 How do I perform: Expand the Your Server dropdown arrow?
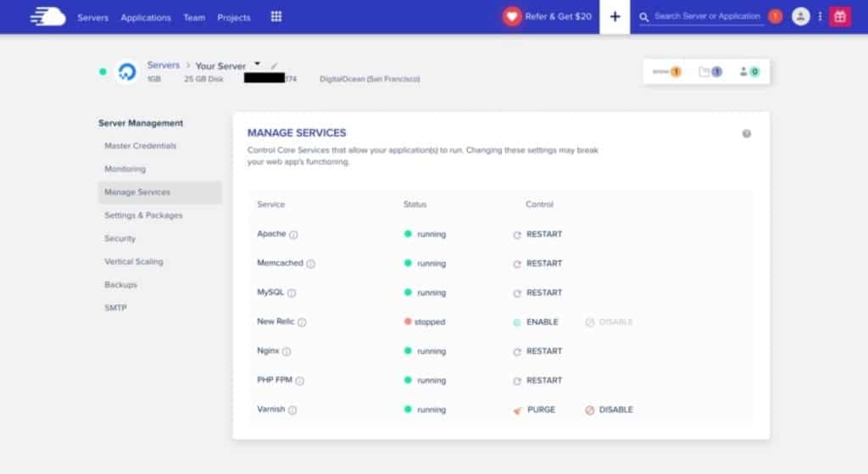(x=258, y=64)
